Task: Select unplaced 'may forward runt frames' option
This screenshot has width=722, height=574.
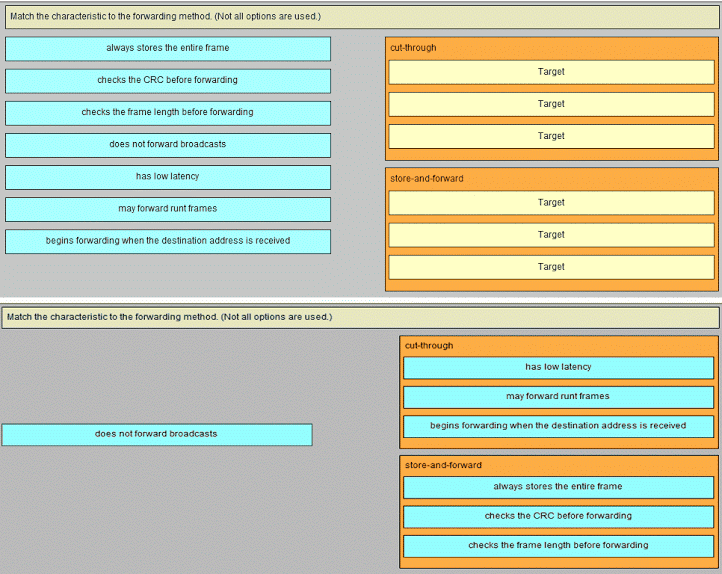Action: (x=168, y=209)
